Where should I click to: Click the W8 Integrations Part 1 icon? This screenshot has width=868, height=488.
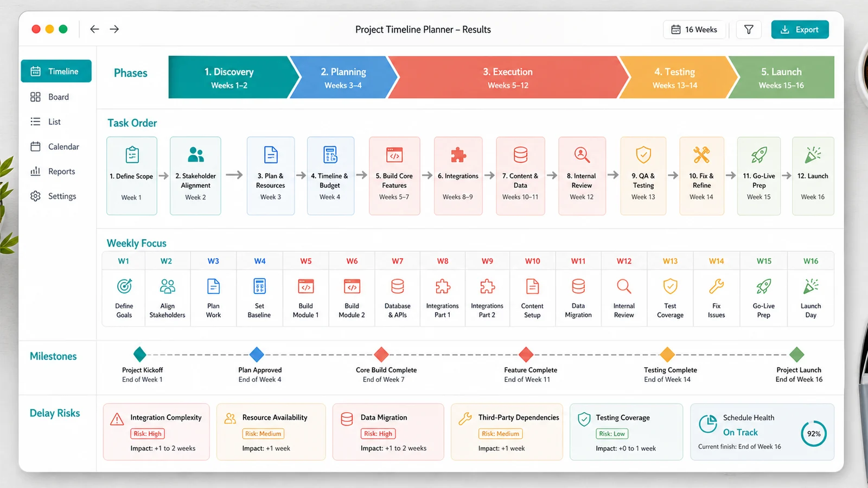(x=443, y=286)
